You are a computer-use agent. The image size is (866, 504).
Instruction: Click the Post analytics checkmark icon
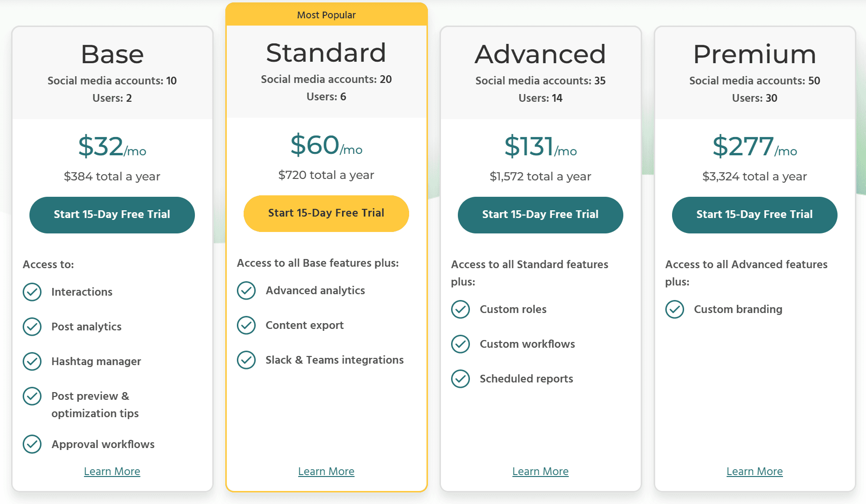tap(32, 327)
